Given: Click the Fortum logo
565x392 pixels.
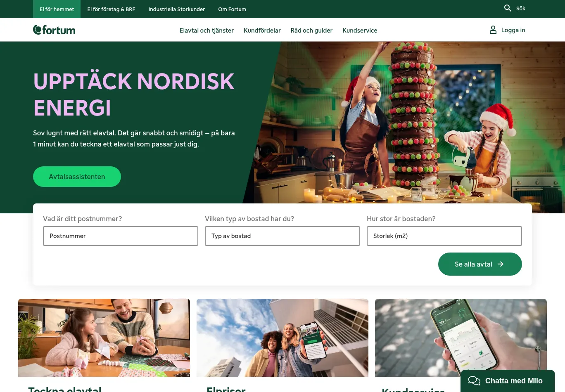Looking at the screenshot, I should point(54,30).
